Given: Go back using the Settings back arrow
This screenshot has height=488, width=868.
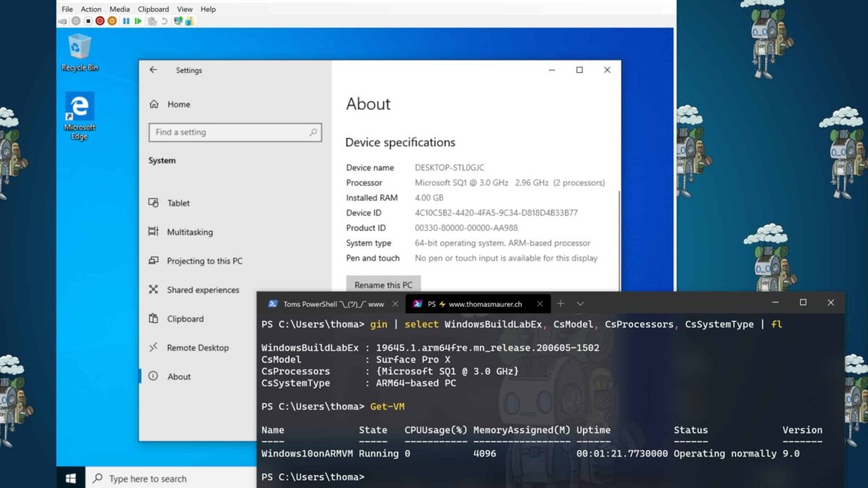Looking at the screenshot, I should click(153, 70).
